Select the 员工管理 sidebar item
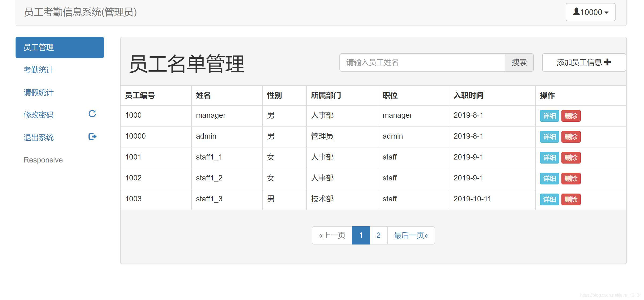The image size is (644, 300). tap(38, 47)
